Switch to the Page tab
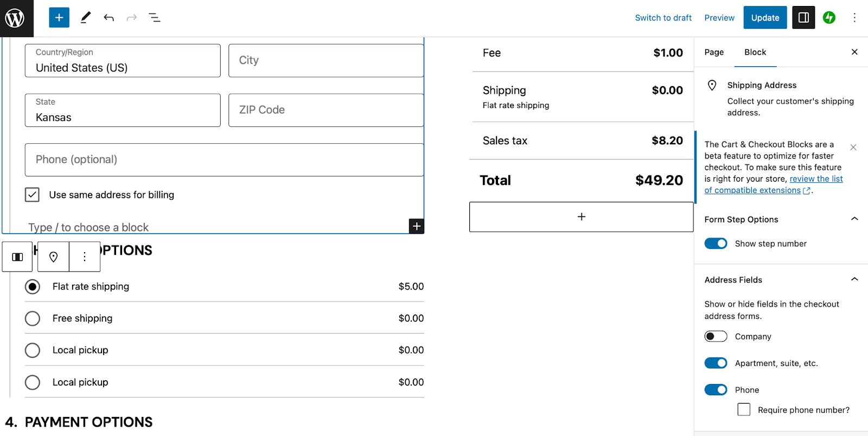This screenshot has width=868, height=436. tap(714, 52)
